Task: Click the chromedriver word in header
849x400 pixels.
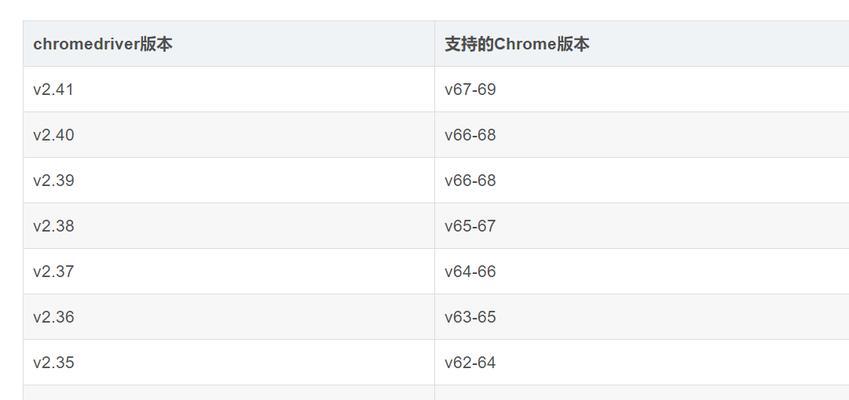Action: pyautogui.click(x=87, y=44)
